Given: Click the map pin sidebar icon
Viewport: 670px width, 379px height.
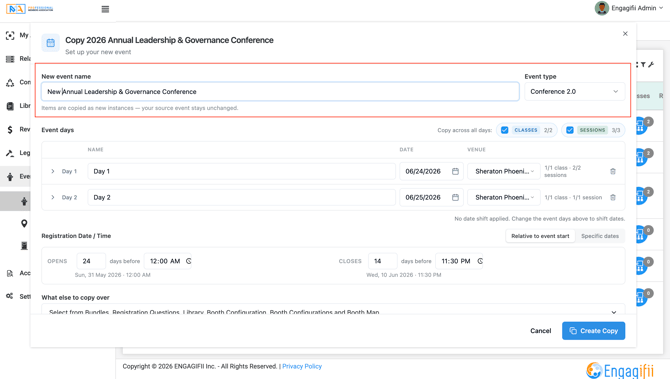Looking at the screenshot, I should (x=24, y=223).
